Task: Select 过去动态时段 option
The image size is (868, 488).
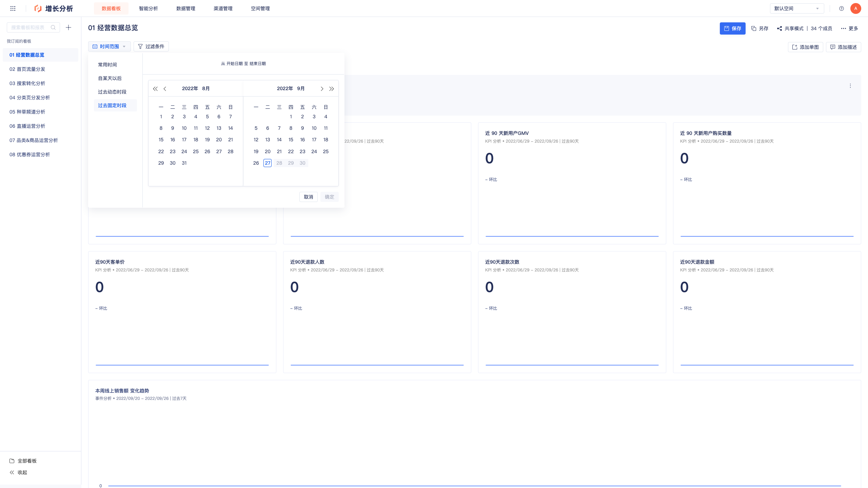Action: click(115, 92)
